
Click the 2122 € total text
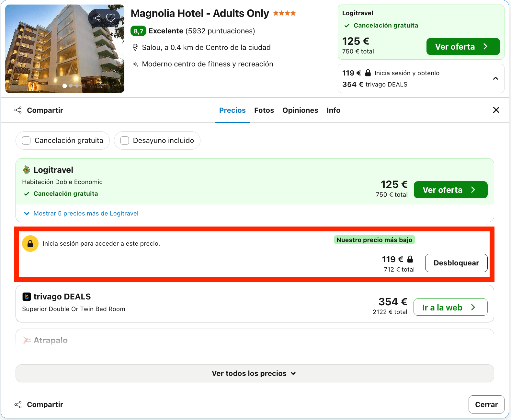pyautogui.click(x=390, y=312)
